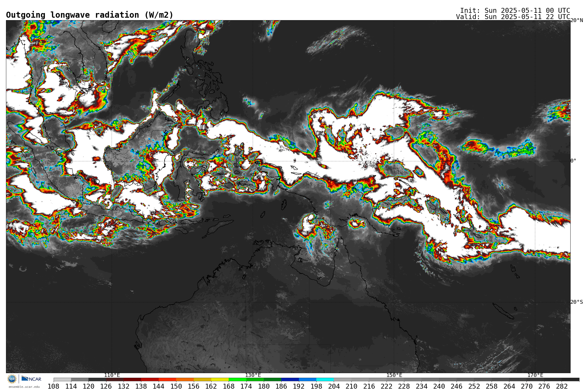The height and width of the screenshot is (390, 588).
Task: Pick the cyan colorbar swatch at 198
Action: tap(325, 379)
